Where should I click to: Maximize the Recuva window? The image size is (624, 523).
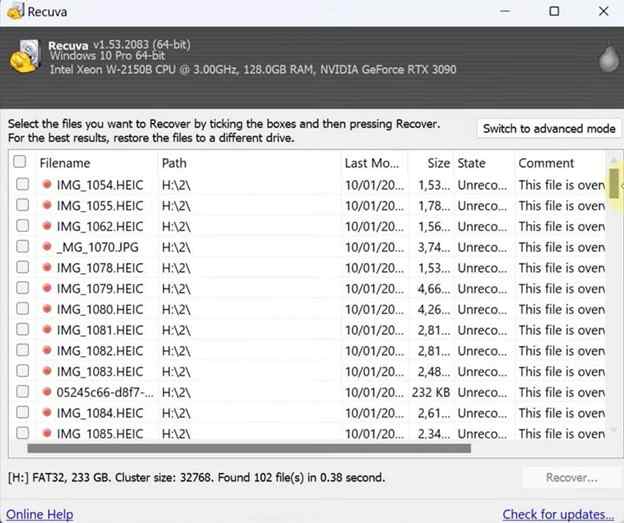pos(554,11)
